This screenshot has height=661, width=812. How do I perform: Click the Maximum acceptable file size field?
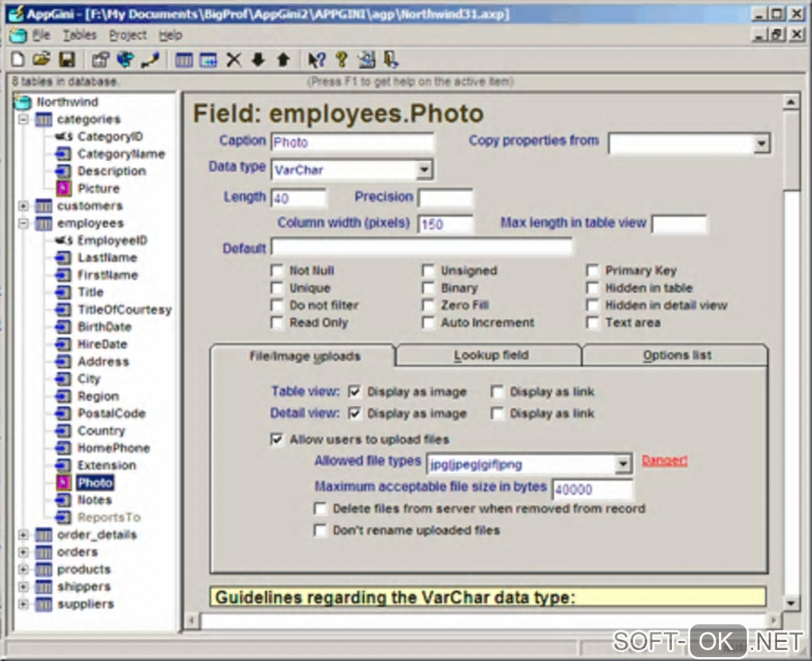coord(592,490)
